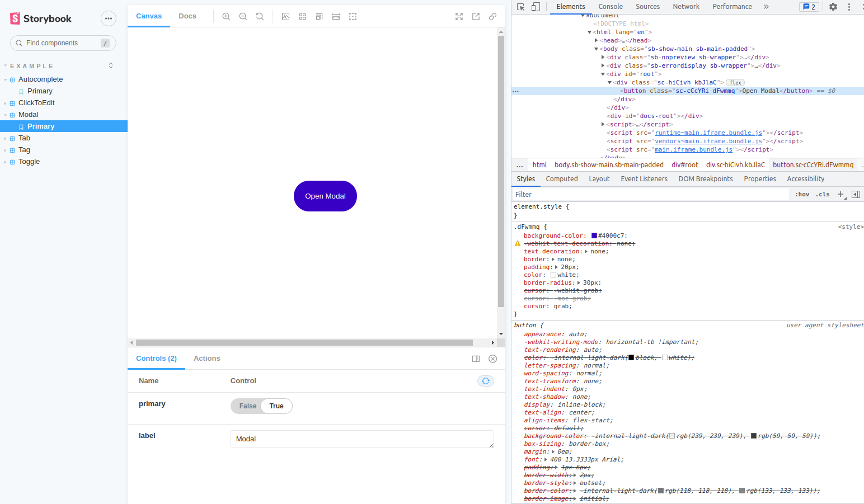The height and width of the screenshot is (504, 864).
Task: Expand or collapse all sidebar sections
Action: pos(111,65)
